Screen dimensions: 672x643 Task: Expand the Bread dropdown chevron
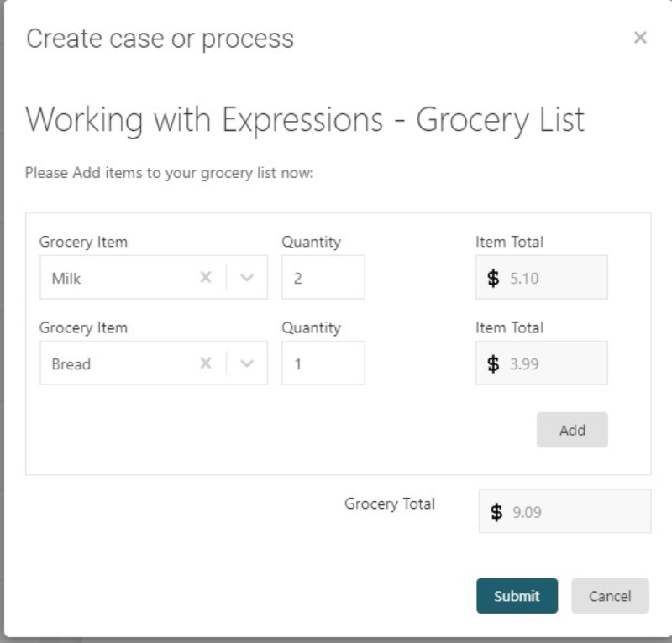pos(247,363)
